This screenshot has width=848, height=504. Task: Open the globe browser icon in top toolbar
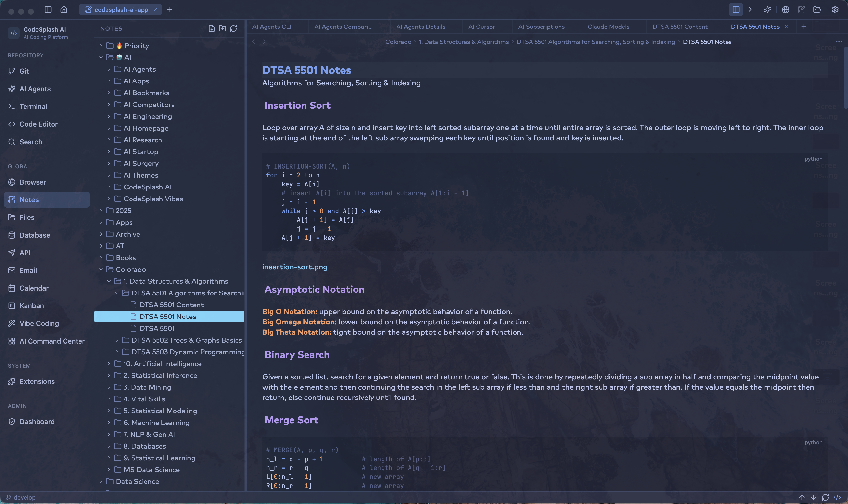(x=785, y=10)
